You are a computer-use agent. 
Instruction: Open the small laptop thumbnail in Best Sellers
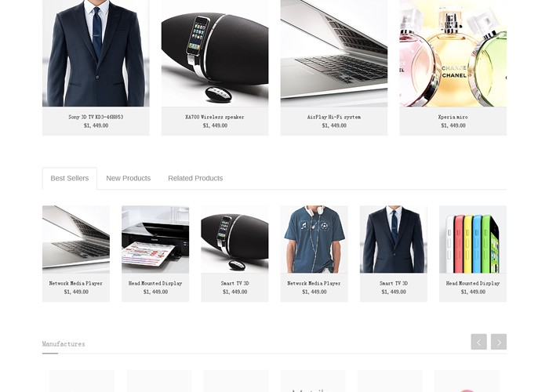[76, 239]
